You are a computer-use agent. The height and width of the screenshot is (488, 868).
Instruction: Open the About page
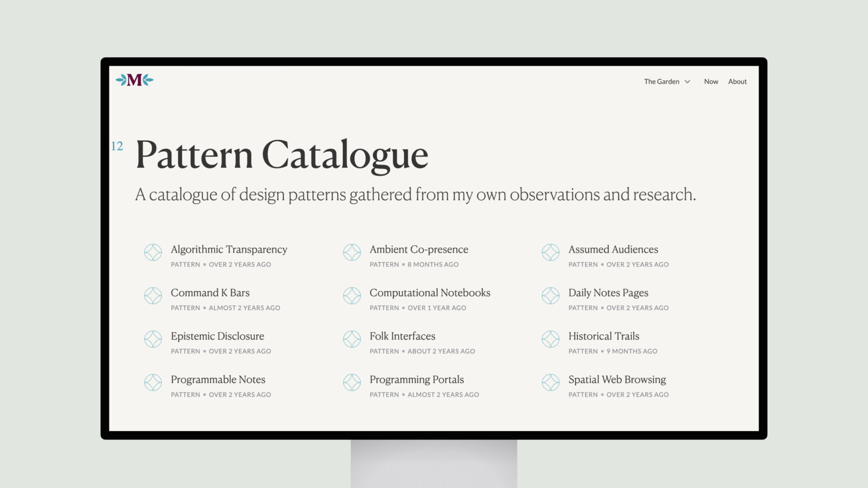pyautogui.click(x=737, y=81)
